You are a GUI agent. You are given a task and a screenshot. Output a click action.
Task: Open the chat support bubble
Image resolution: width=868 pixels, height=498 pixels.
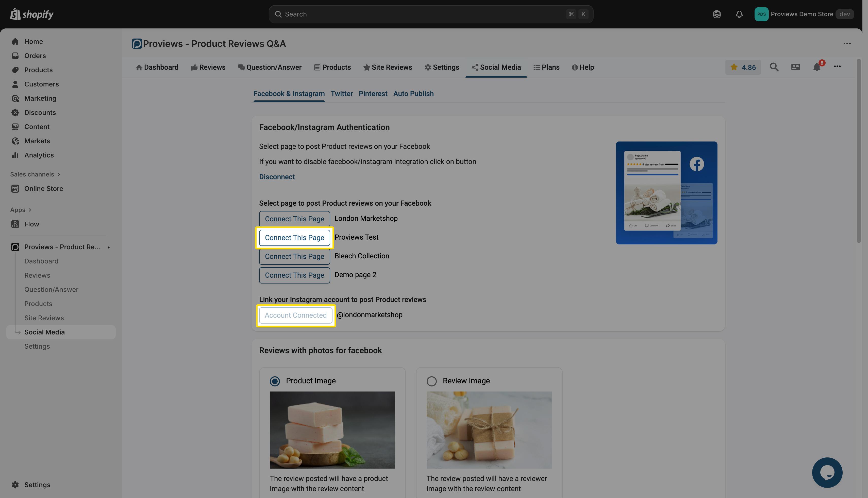point(827,472)
